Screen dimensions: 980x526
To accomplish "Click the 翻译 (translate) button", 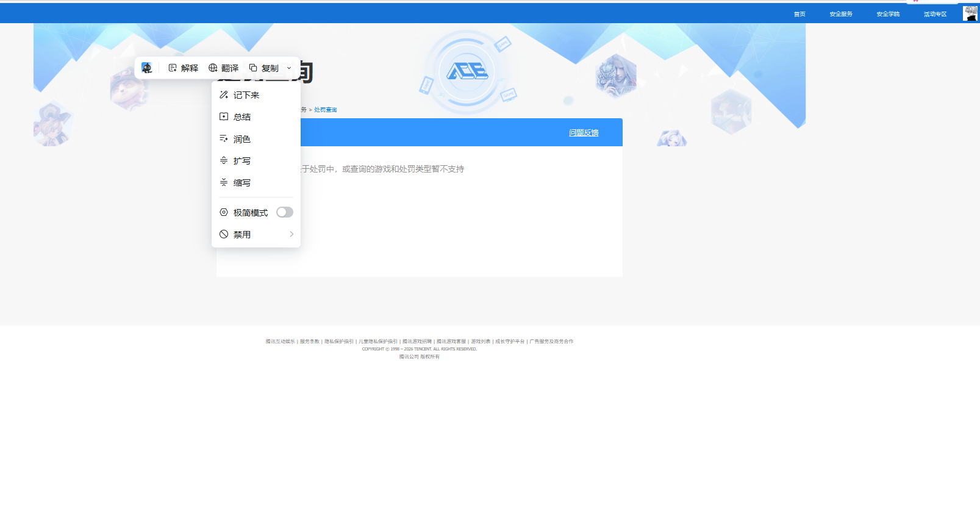I will pyautogui.click(x=224, y=68).
